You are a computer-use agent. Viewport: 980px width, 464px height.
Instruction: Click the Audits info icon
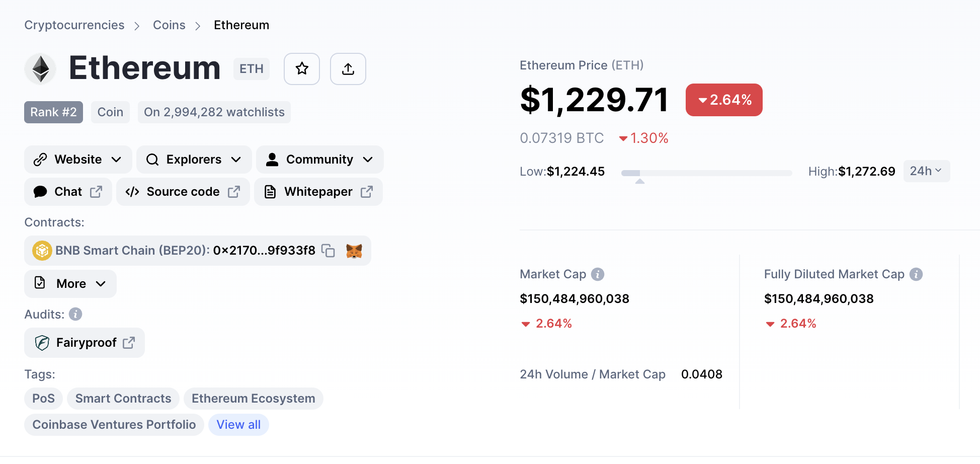click(75, 315)
